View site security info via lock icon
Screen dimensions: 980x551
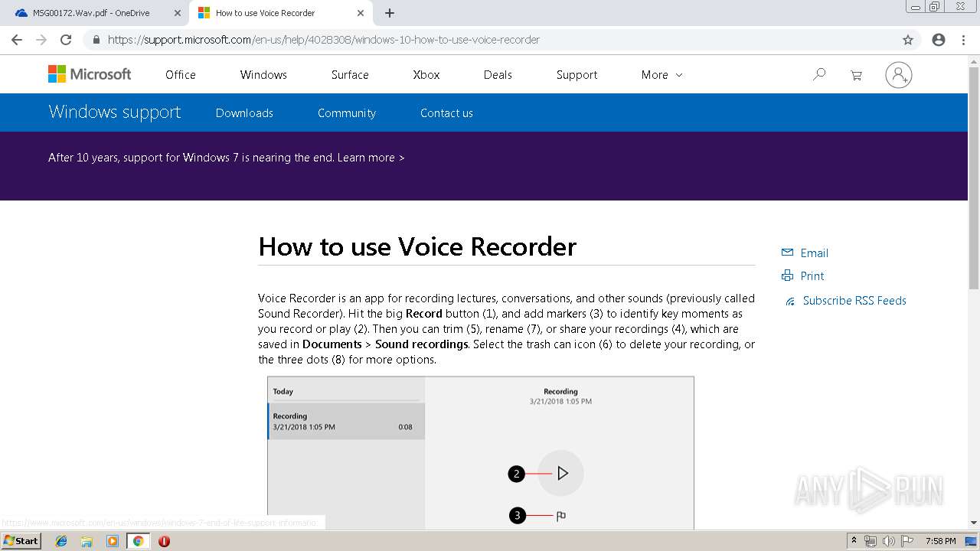[x=96, y=40]
